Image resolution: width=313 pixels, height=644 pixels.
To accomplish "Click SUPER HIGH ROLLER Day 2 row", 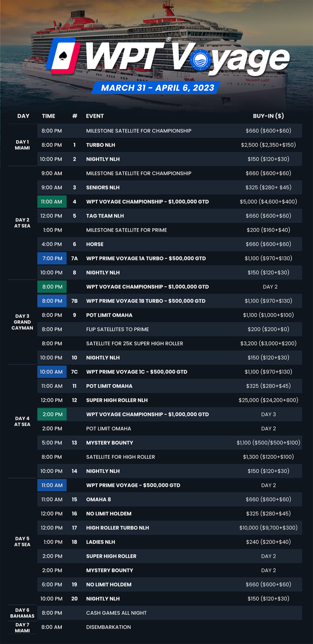I will click(170, 556).
